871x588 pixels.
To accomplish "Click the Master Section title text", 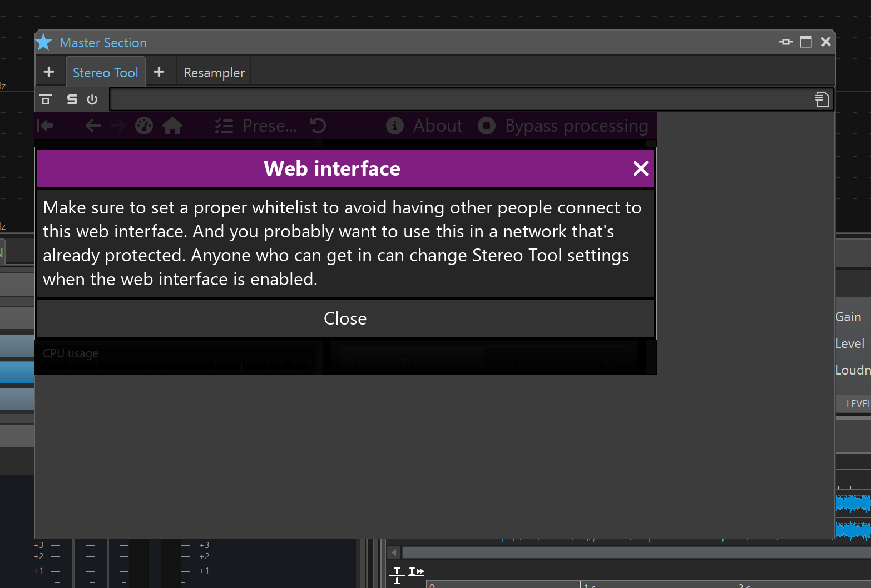I will 103,43.
